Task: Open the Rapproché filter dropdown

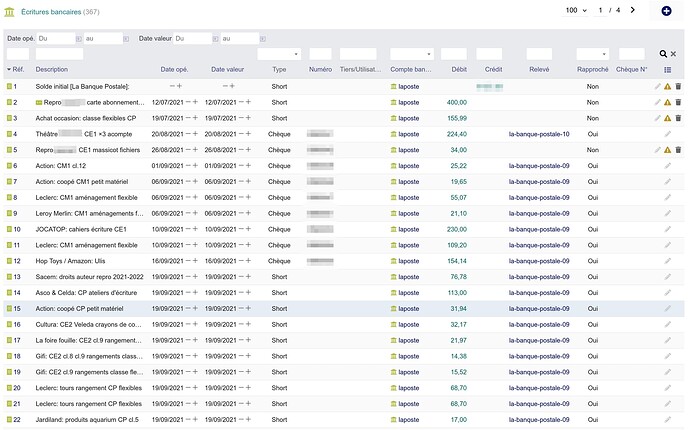Action: pyautogui.click(x=593, y=54)
